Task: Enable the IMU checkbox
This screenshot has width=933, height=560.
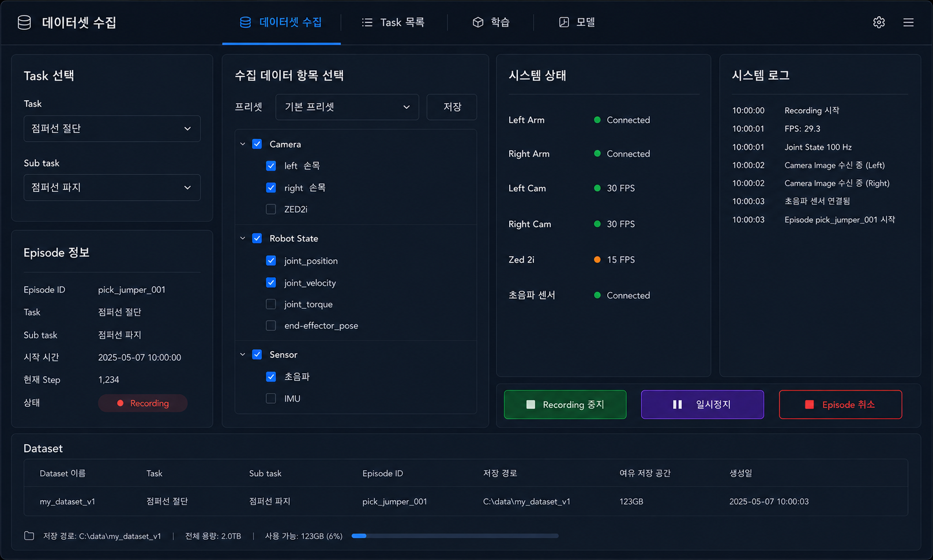Action: 271,399
